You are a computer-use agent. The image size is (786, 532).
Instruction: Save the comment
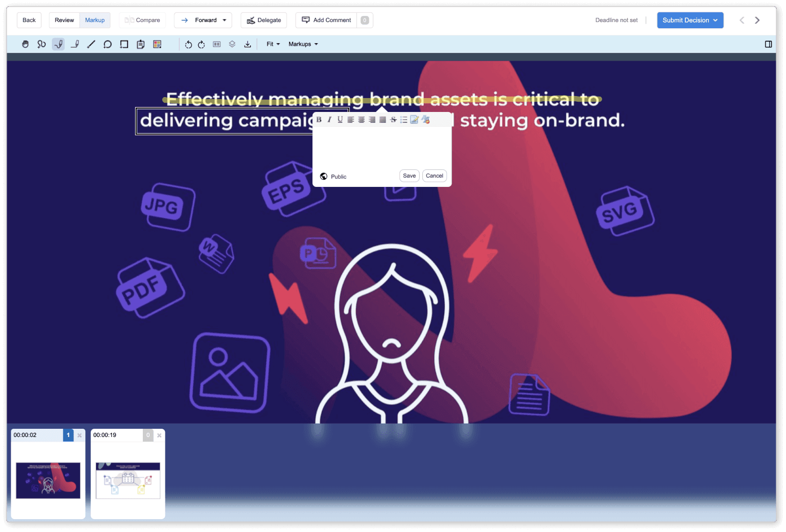pos(409,176)
